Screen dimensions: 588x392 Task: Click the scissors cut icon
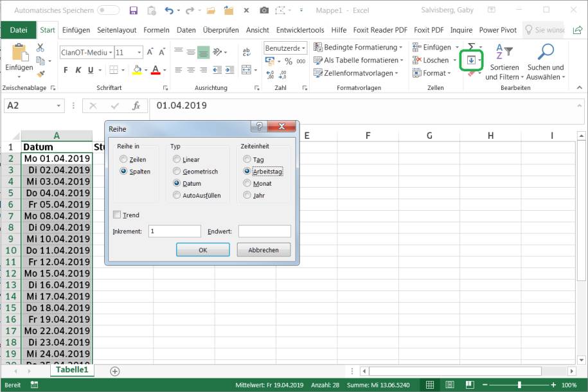[40, 48]
